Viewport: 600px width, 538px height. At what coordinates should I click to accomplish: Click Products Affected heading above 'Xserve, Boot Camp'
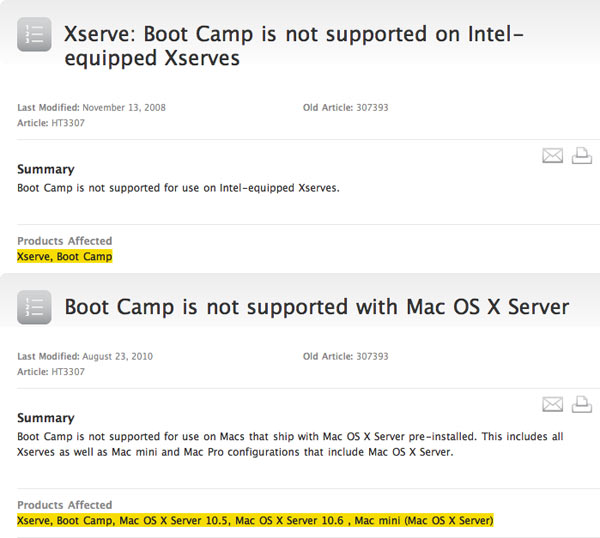[64, 241]
